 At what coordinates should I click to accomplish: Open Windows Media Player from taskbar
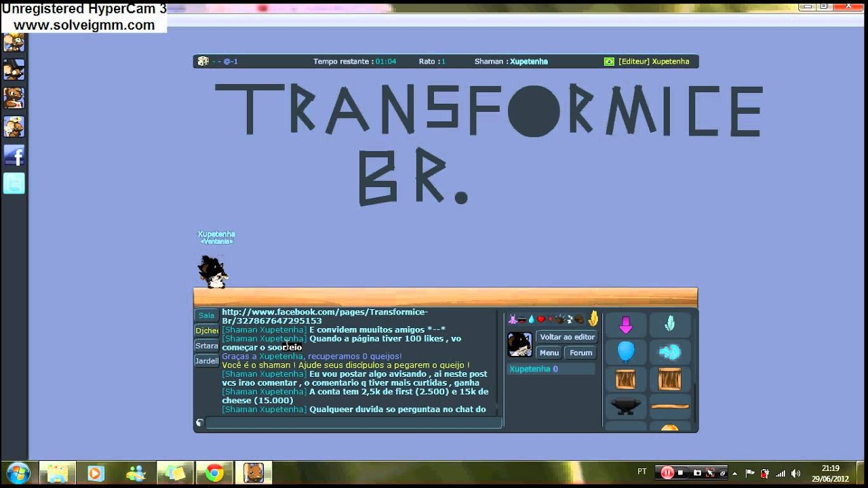click(x=96, y=472)
